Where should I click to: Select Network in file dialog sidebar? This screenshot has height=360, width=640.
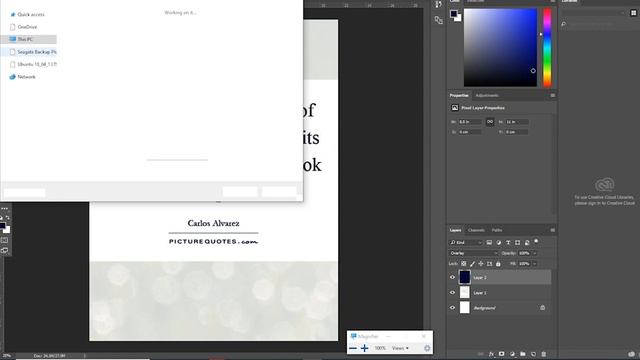coord(22,77)
